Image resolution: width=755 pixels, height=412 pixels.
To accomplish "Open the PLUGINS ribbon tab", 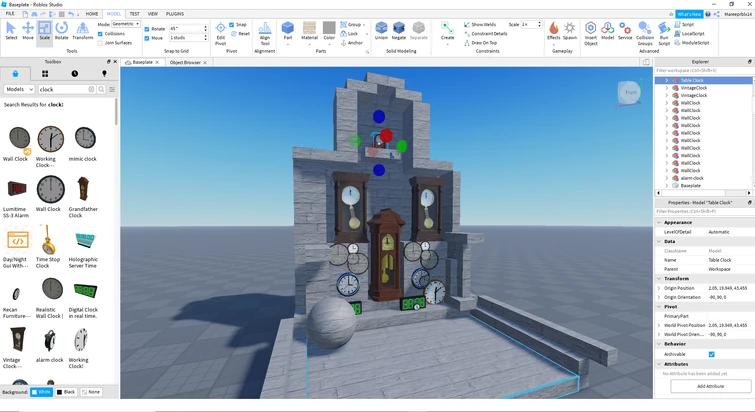I will point(175,14).
